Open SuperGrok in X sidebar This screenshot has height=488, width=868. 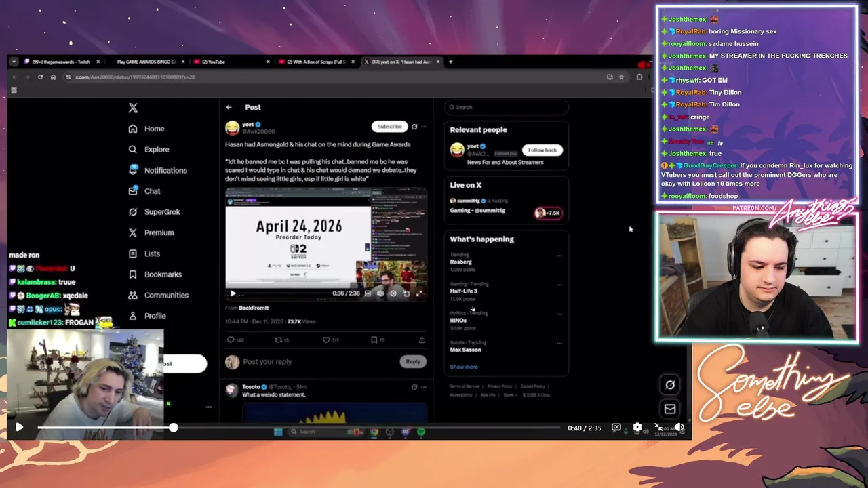point(154,212)
